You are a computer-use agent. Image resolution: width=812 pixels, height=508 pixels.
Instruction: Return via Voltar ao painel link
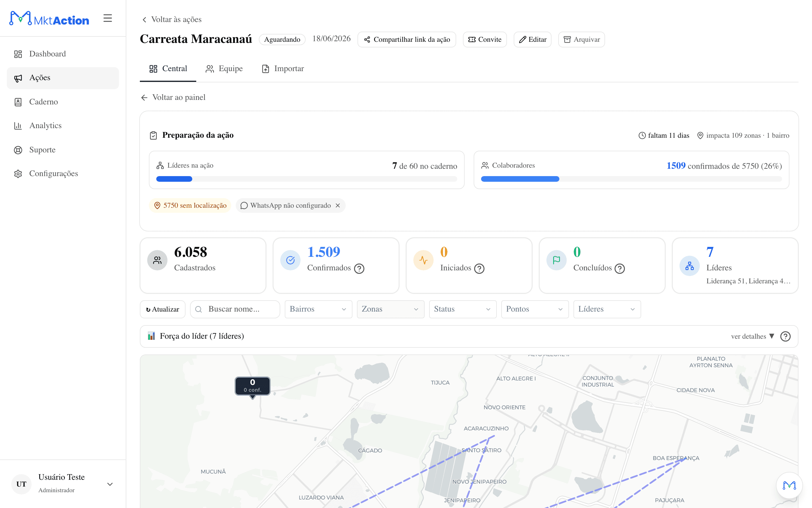point(173,97)
